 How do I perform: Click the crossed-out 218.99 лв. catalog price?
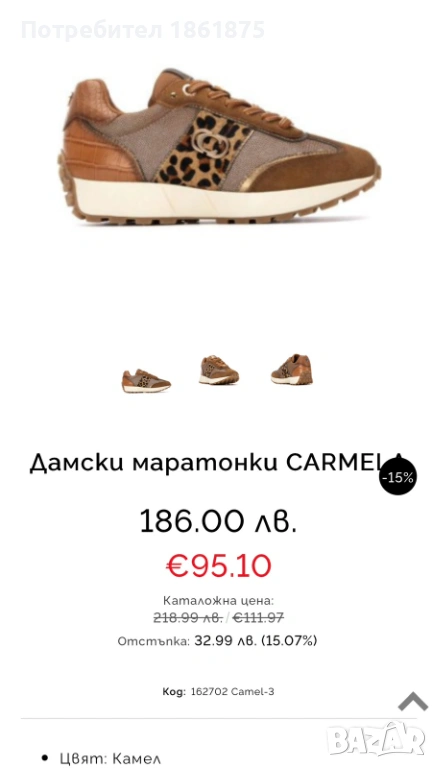(188, 618)
